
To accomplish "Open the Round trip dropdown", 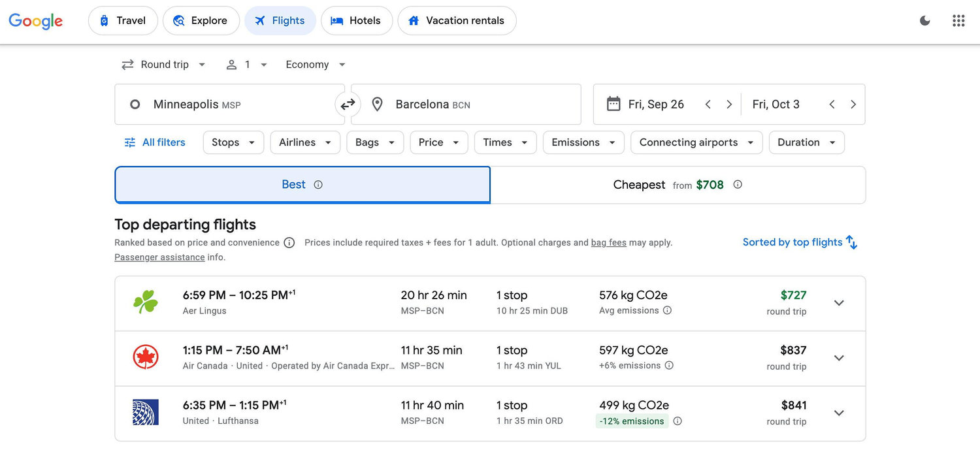I will (x=164, y=65).
